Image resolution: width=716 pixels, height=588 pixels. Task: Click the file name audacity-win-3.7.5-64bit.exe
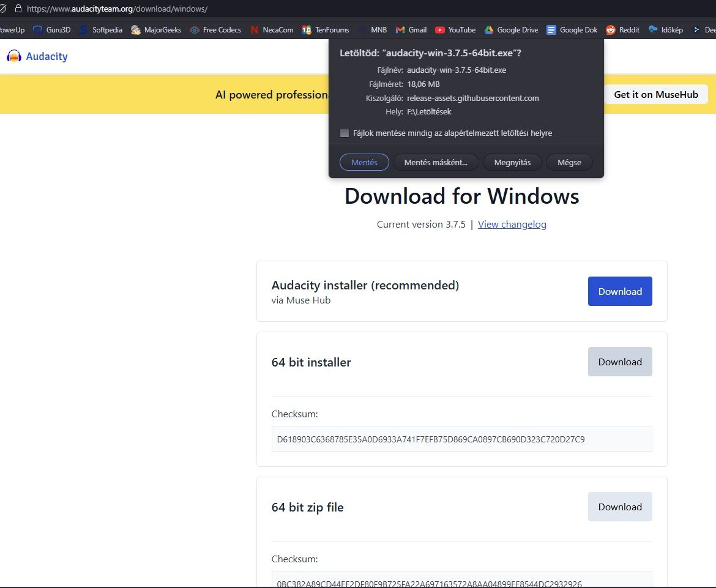(x=456, y=70)
